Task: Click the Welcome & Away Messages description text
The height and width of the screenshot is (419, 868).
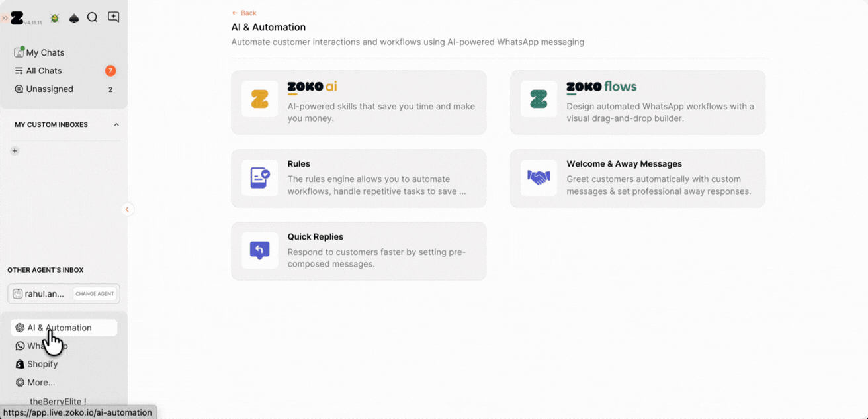Action: coord(659,185)
